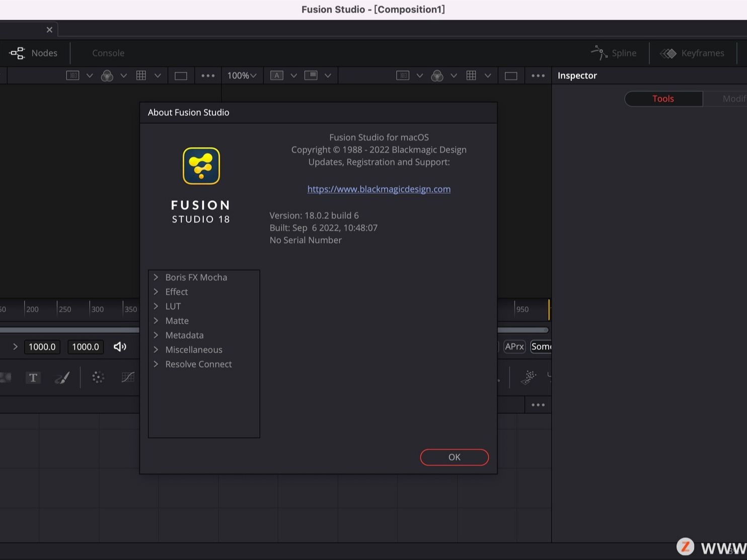Toggle the A buffer in the viewer
This screenshot has height=560, width=747.
tap(276, 75)
